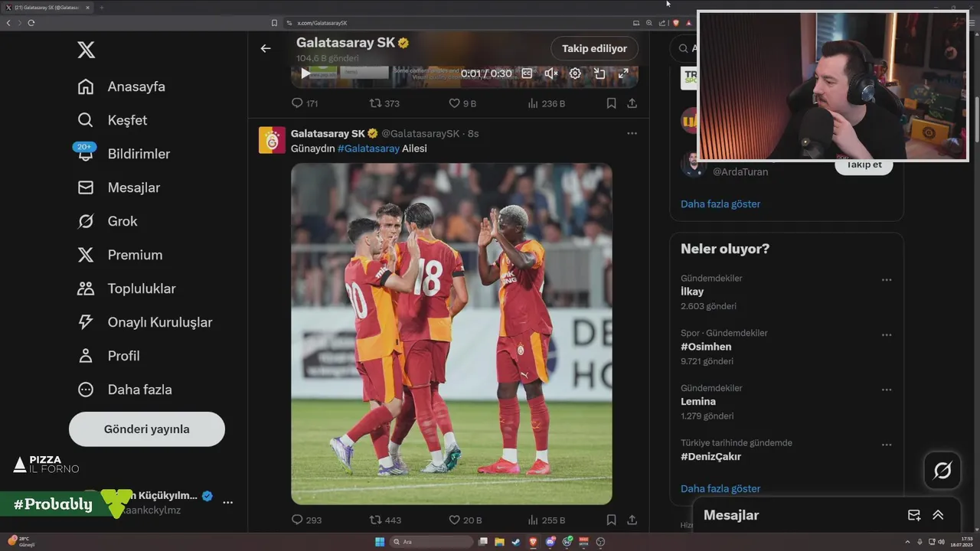980x551 pixels.
Task: Share the video post
Action: [x=632, y=103]
